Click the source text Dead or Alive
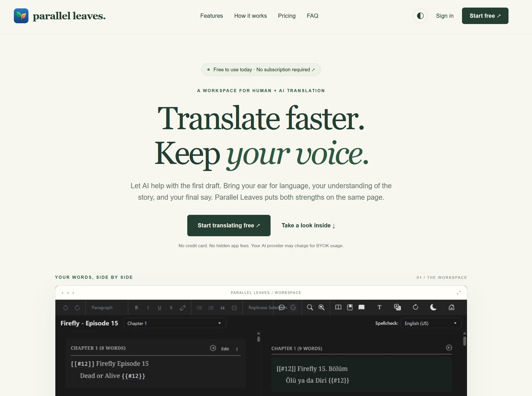The width and height of the screenshot is (532, 396). (100, 376)
